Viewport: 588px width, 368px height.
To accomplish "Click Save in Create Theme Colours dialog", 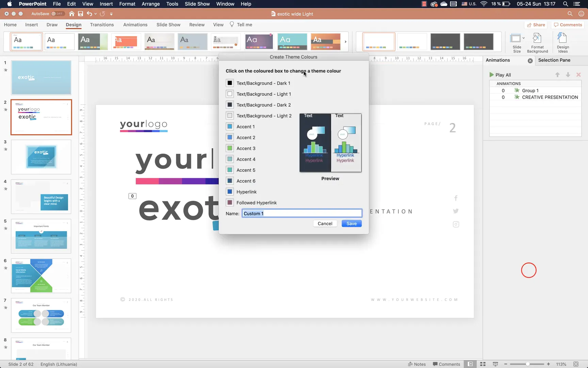I will coord(351,224).
